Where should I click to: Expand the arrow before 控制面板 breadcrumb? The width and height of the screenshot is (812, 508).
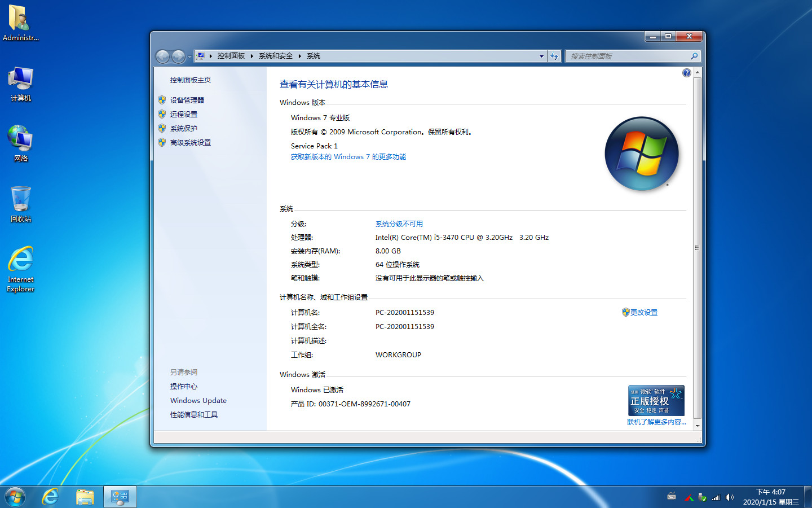210,56
